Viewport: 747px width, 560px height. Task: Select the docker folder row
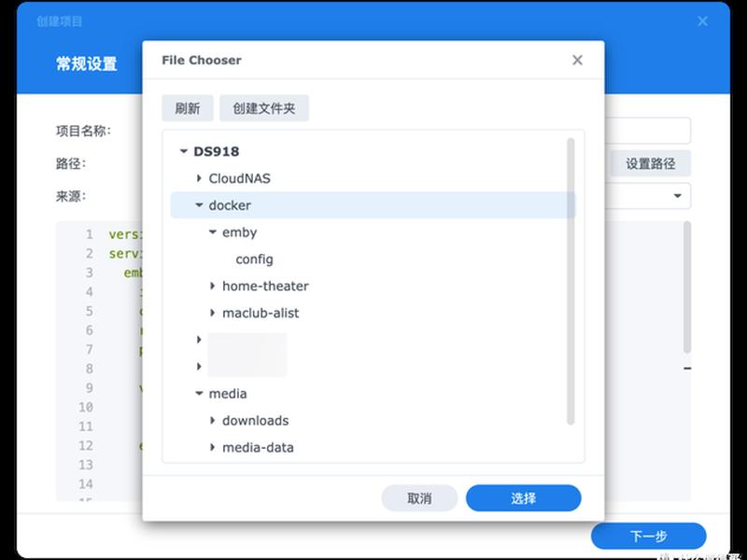[373, 205]
